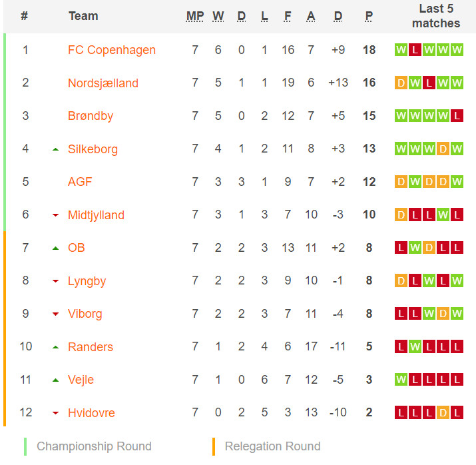The height and width of the screenshot is (465, 476).
Task: Click the MP column header
Action: [x=194, y=16]
